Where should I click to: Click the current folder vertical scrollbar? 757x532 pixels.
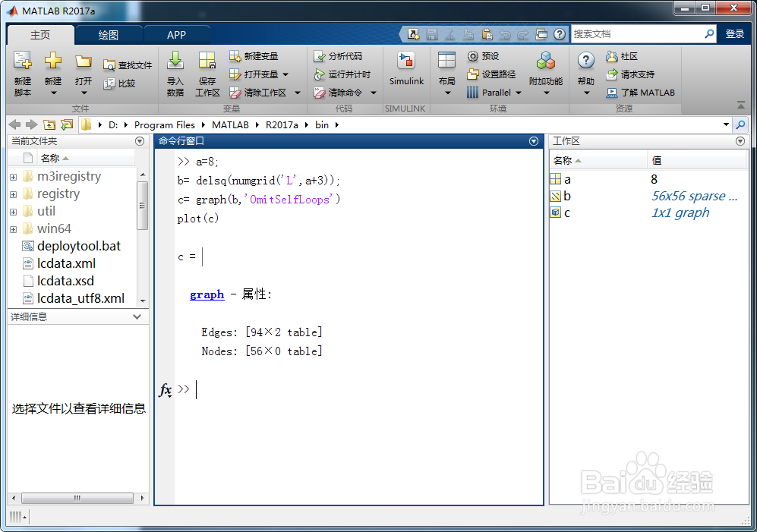pyautogui.click(x=142, y=206)
